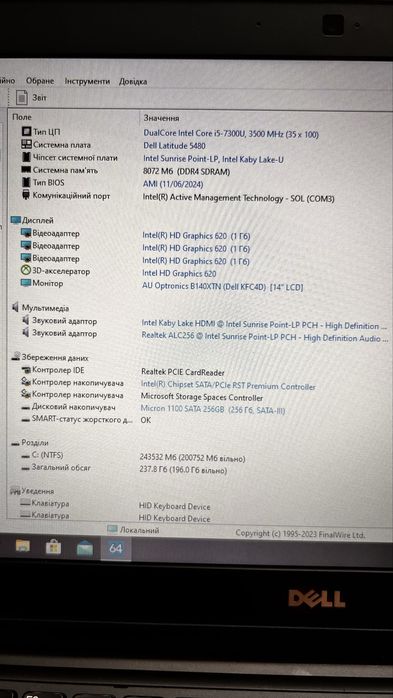Select the Комунікаційний порт field label

(71, 195)
